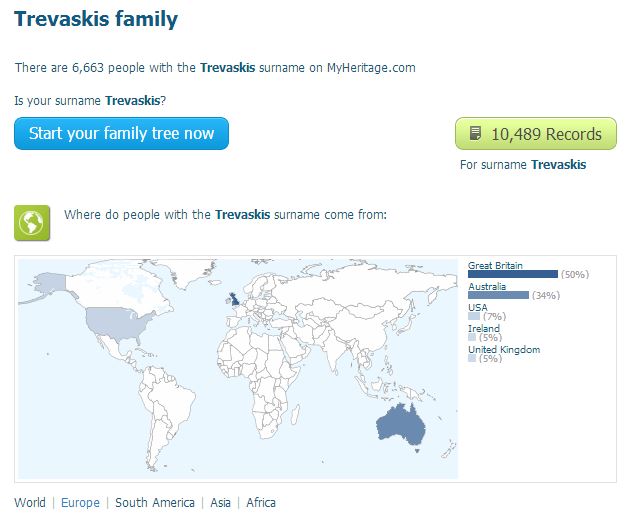This screenshot has width=628, height=513.
Task: Click Alaska on the world map
Action: pyautogui.click(x=50, y=284)
